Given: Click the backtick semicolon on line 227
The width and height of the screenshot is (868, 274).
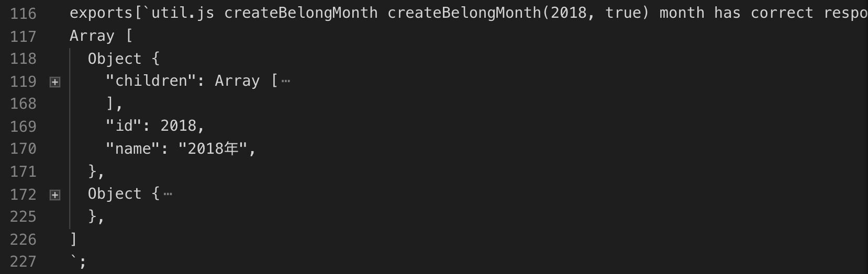Looking at the screenshot, I should click(78, 260).
